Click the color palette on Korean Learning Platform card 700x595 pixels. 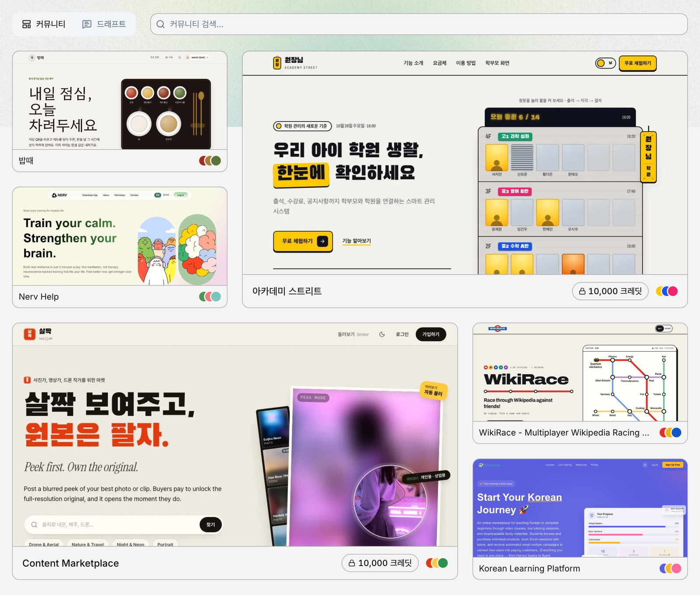tap(670, 568)
